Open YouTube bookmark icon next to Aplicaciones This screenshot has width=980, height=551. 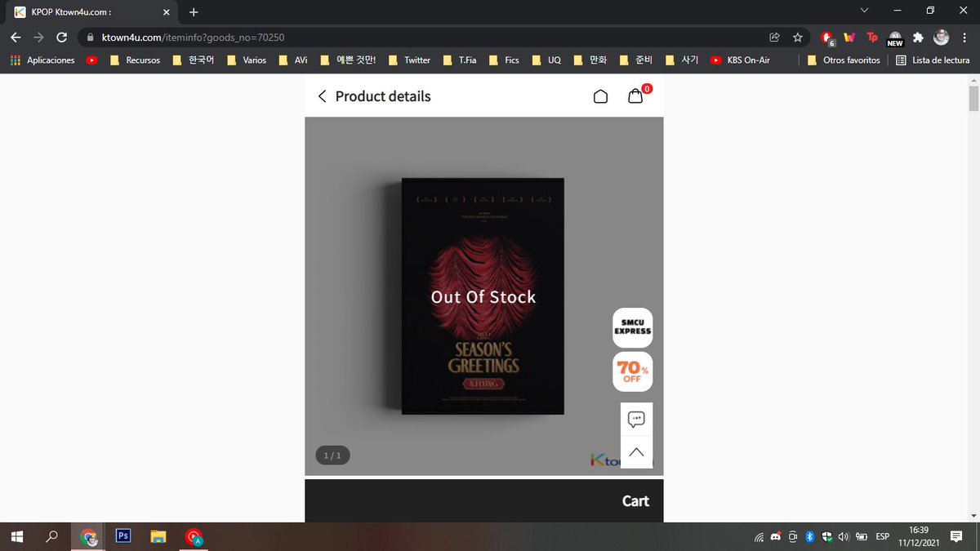(x=91, y=60)
